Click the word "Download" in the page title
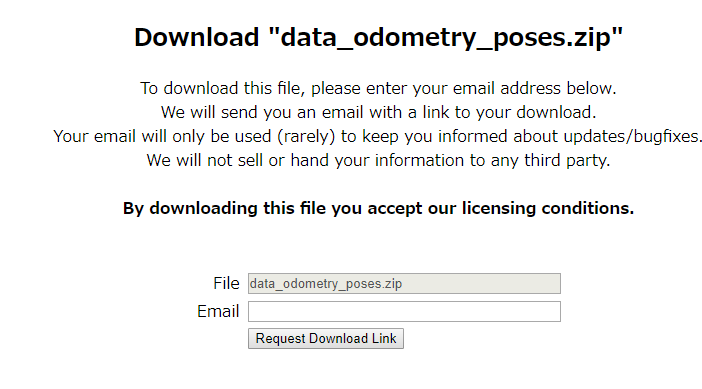Screen dimensions: 702x389 click(197, 37)
